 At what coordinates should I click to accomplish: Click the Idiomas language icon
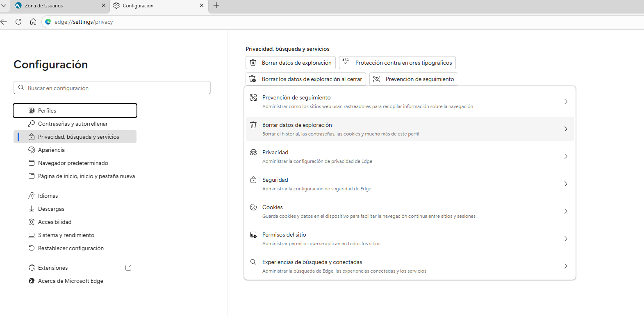(x=32, y=196)
